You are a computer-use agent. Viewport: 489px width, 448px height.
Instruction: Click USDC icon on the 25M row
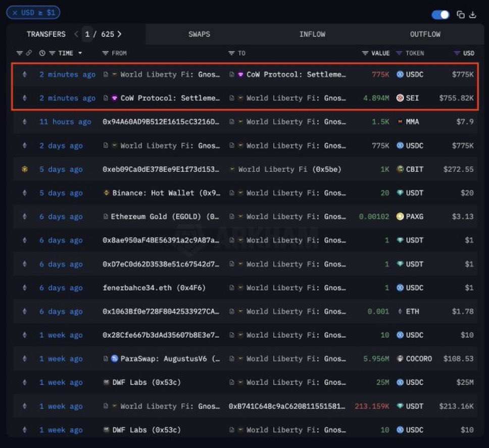(x=400, y=382)
